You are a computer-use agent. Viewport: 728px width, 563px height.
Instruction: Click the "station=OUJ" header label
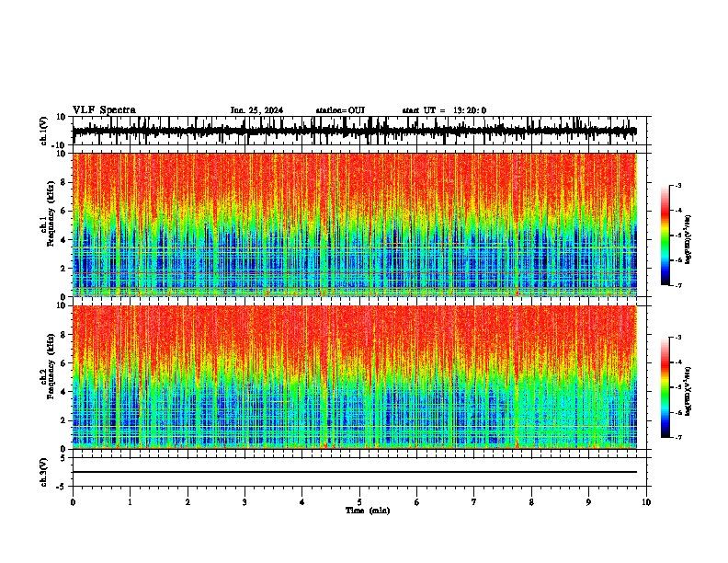[x=340, y=110]
